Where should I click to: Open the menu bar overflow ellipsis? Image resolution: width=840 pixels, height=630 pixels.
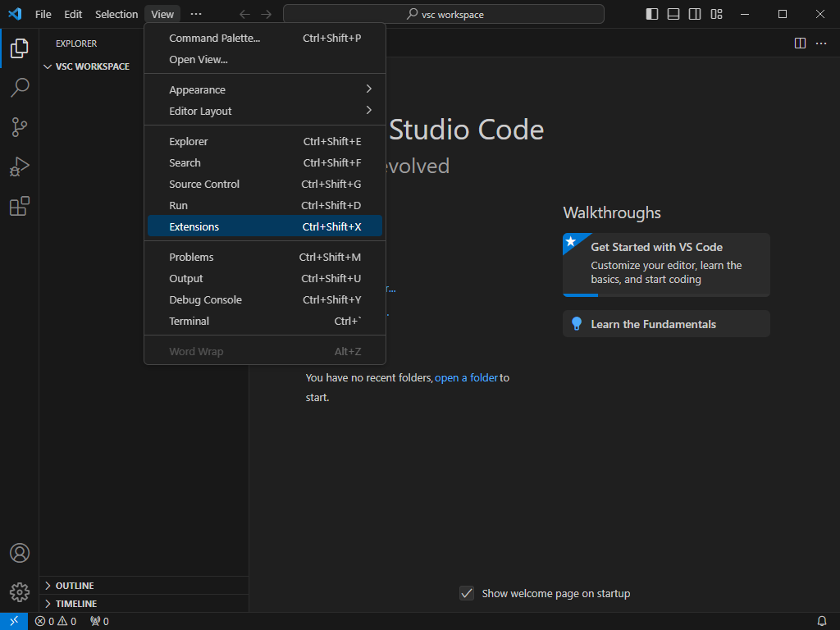point(196,14)
